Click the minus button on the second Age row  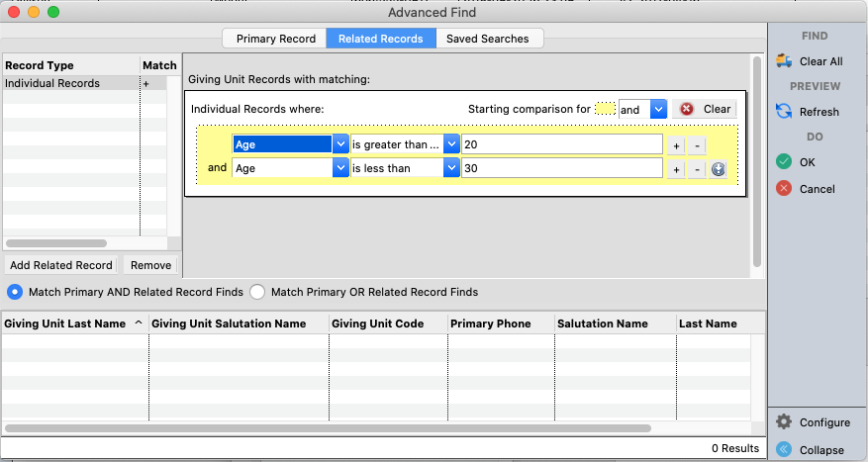click(x=695, y=169)
